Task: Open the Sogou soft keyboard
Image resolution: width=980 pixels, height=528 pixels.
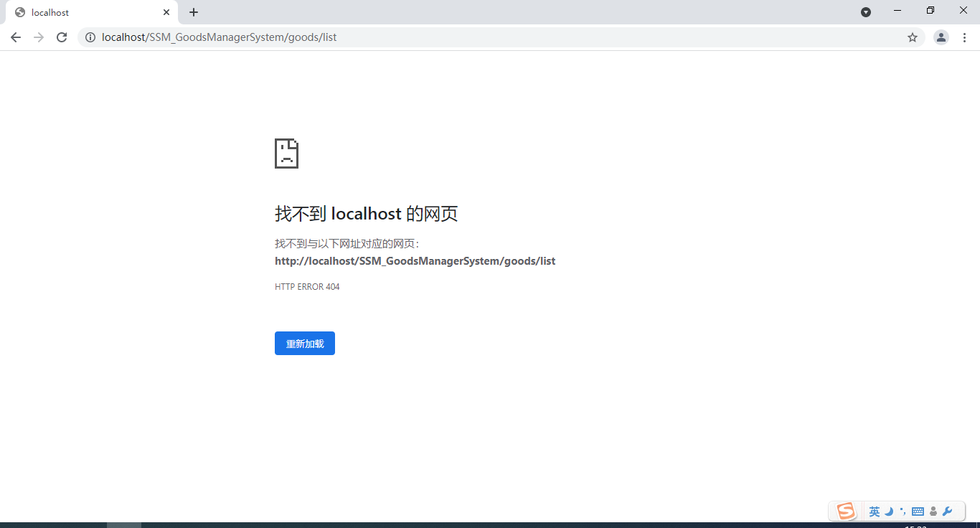Action: 918,511
